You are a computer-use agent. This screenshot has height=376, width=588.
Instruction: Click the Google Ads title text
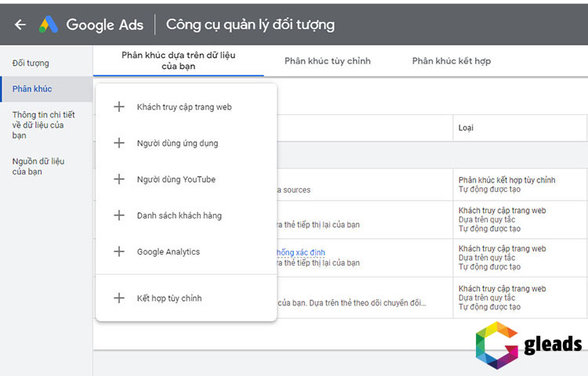(x=104, y=25)
